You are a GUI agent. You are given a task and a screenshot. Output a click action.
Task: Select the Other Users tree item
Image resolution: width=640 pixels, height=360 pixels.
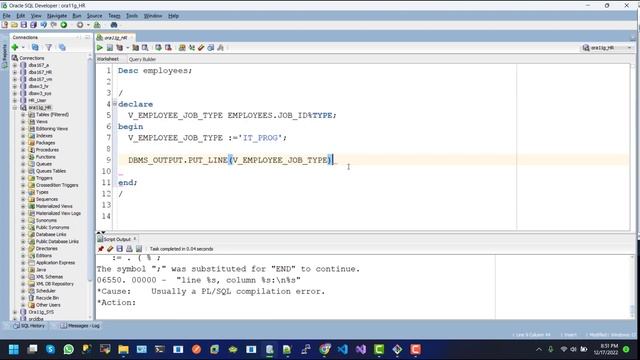48,305
